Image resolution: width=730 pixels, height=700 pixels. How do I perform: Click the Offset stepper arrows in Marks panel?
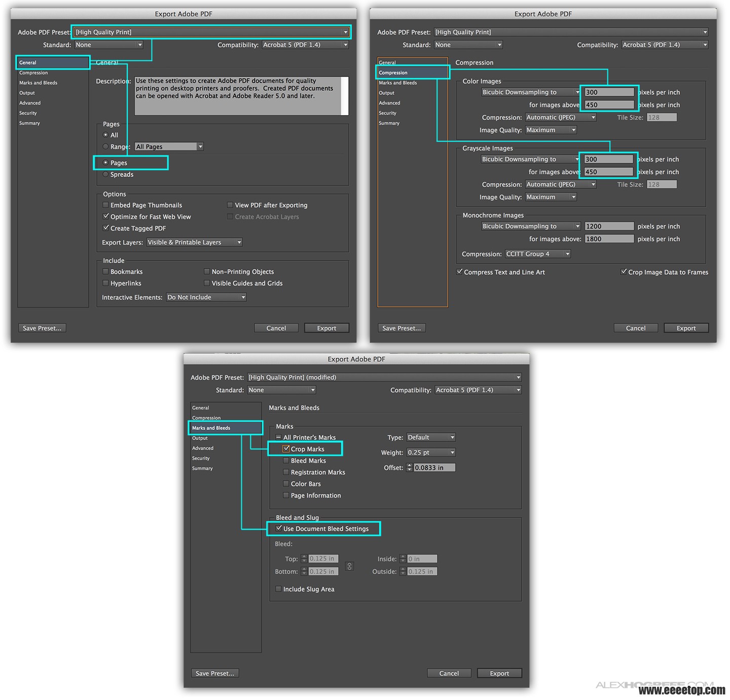click(x=410, y=467)
